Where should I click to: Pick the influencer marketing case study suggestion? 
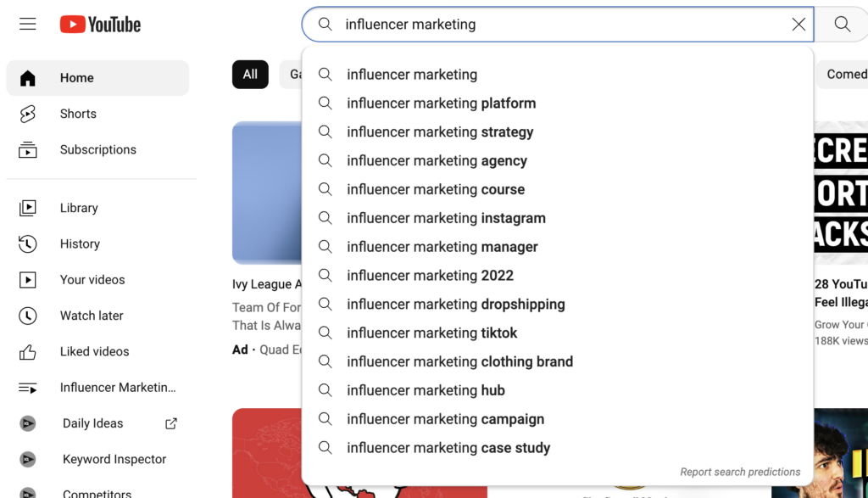point(448,447)
